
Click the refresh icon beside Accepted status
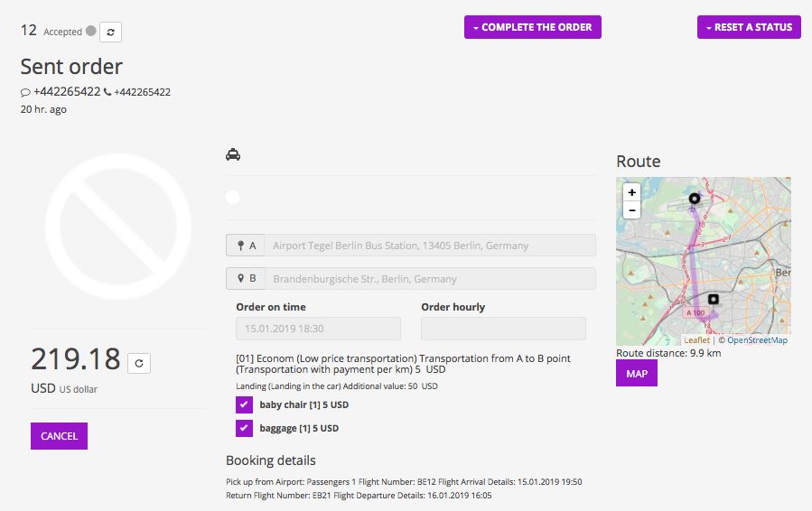(110, 32)
